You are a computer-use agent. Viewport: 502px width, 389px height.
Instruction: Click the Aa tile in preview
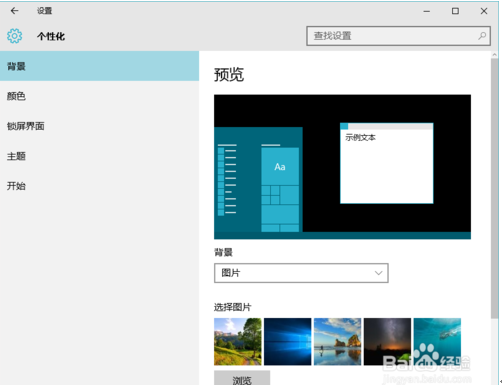pos(280,167)
